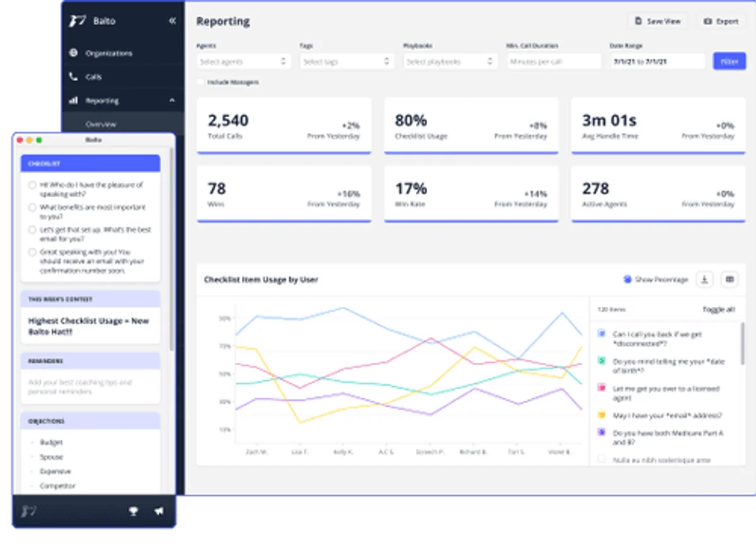Collapse the Reporting menu chevron
This screenshot has width=756, height=555.
click(172, 100)
